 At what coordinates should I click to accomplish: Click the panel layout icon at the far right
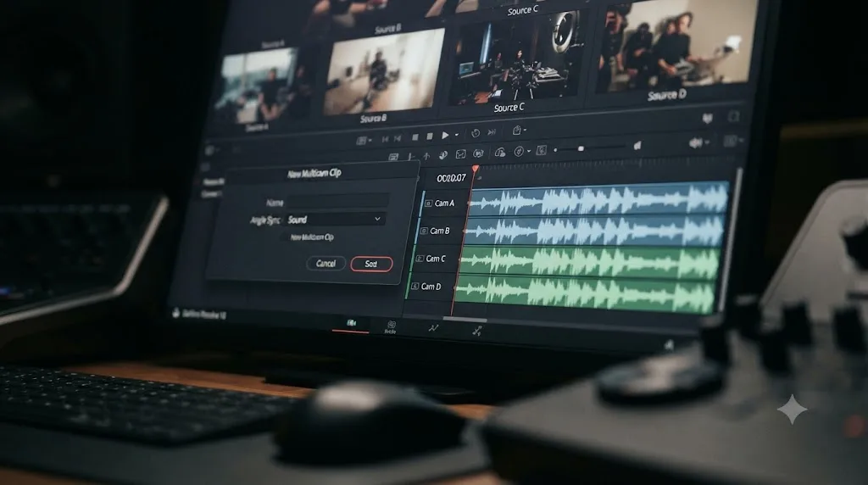tap(731, 142)
